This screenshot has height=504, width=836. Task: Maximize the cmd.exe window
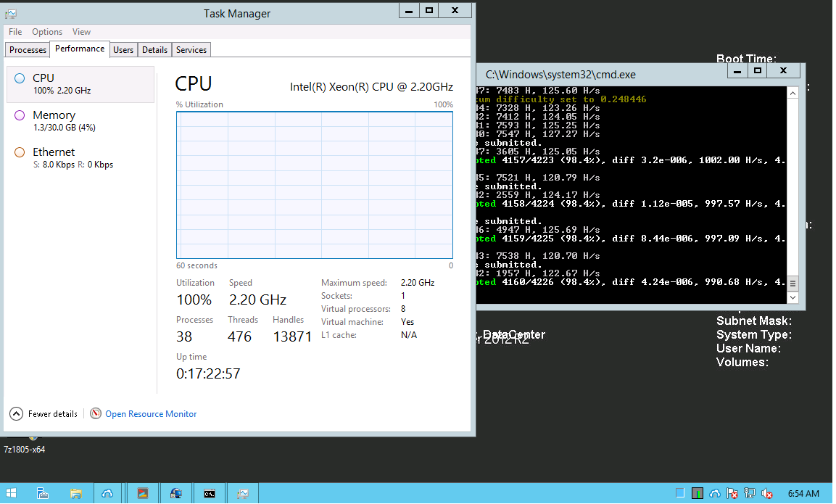pos(758,70)
